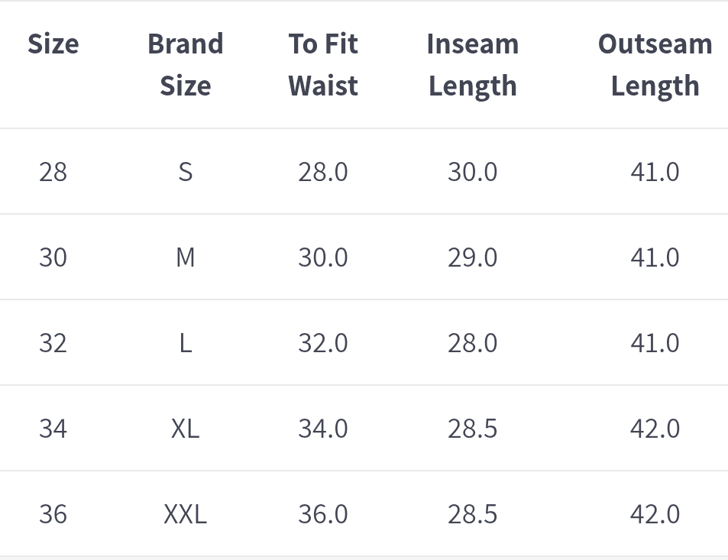Image resolution: width=728 pixels, height=560 pixels.
Task: Click brand size S cell
Action: point(185,172)
